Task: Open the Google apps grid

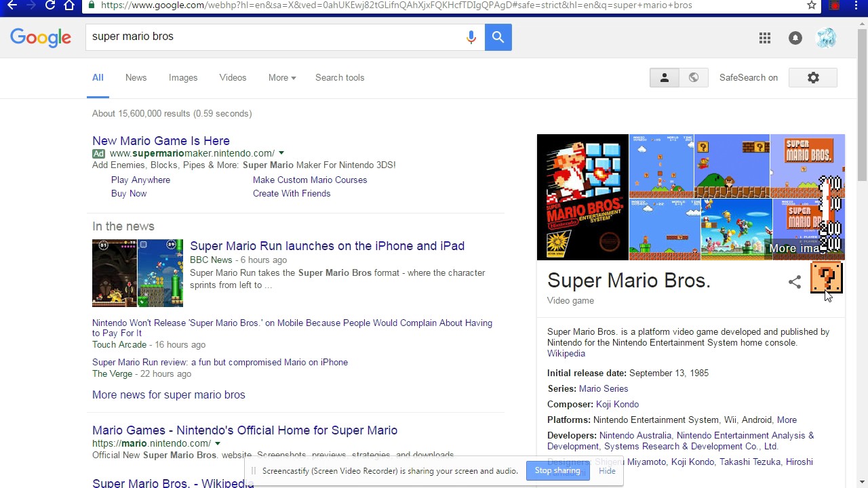Action: (x=765, y=39)
